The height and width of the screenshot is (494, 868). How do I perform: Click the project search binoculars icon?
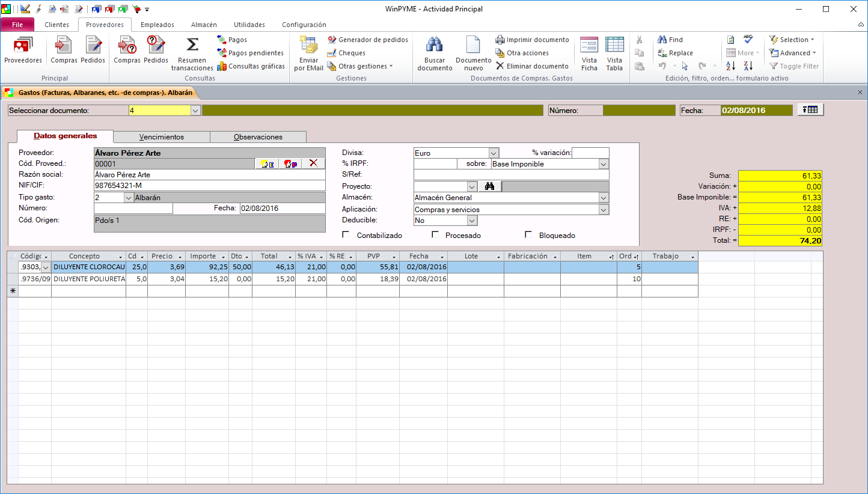[489, 187]
